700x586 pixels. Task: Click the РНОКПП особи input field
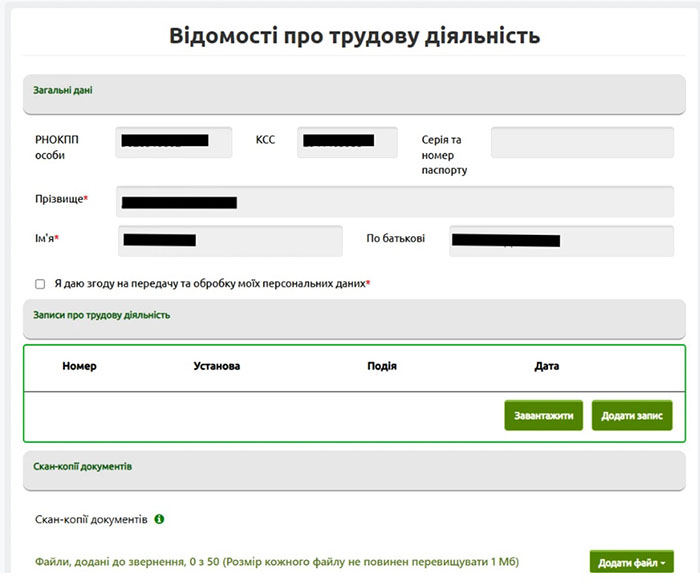(174, 142)
